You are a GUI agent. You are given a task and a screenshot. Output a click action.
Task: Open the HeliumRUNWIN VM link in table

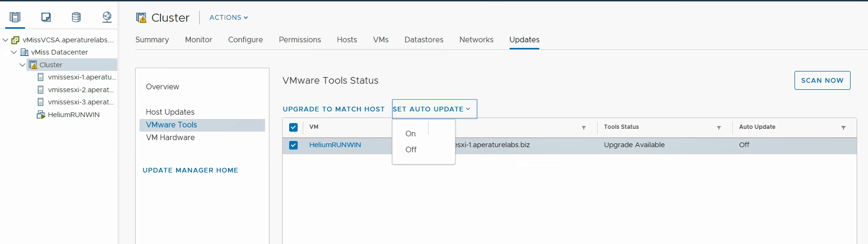tap(335, 145)
